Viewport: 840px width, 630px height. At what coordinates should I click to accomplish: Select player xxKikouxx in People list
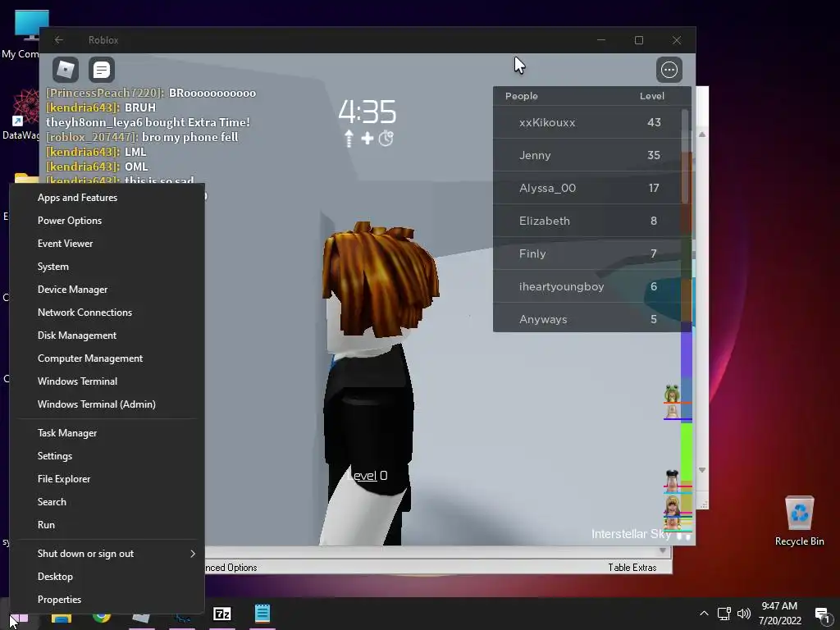(x=587, y=123)
